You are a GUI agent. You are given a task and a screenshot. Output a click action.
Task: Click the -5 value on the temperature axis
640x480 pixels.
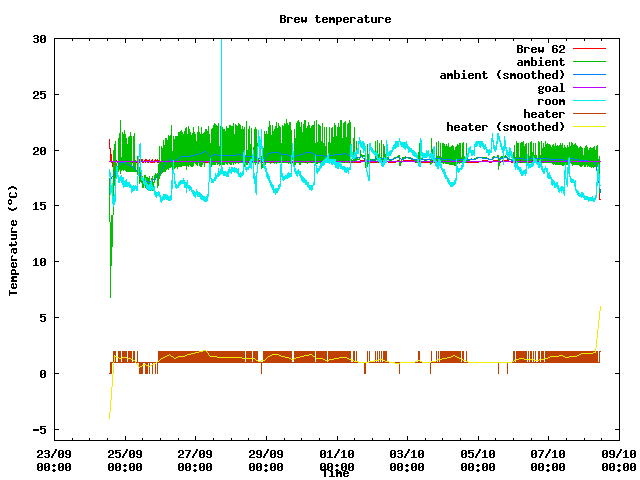pyautogui.click(x=39, y=430)
